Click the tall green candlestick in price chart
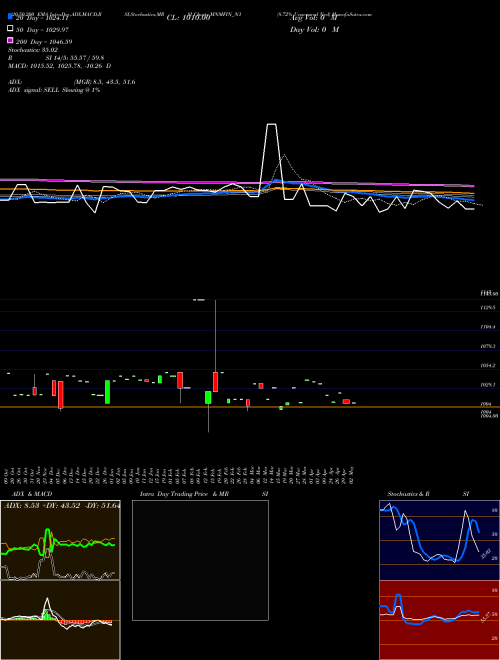Image resolution: width=500 pixels, height=660 pixels. 107,392
